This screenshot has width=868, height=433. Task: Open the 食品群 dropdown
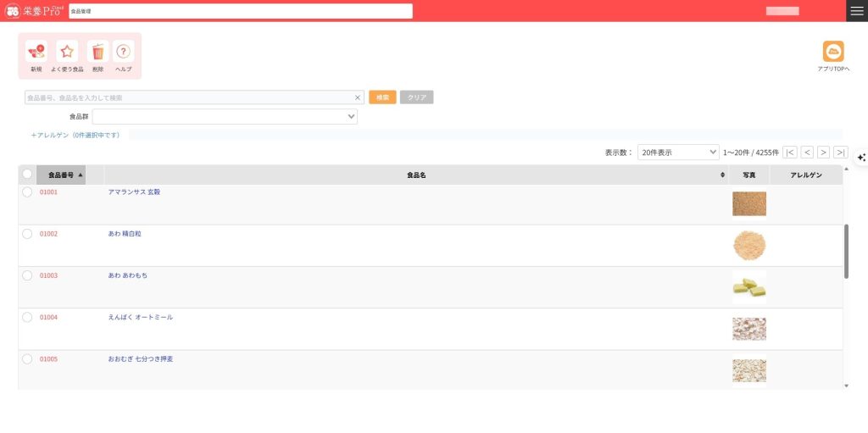coord(225,117)
